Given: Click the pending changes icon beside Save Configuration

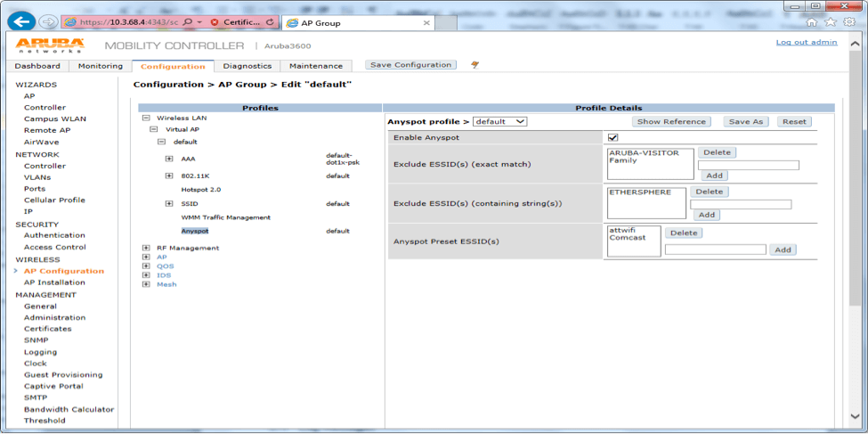Looking at the screenshot, I should pos(475,65).
